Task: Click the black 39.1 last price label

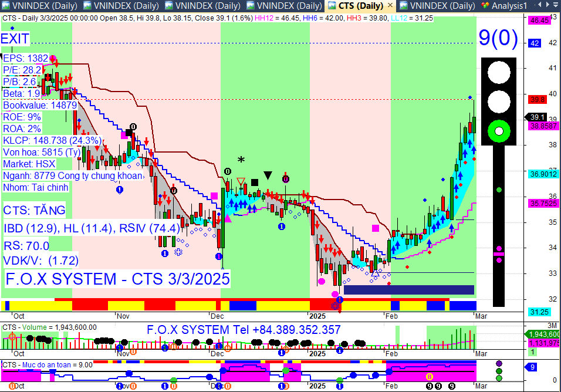Action: [x=535, y=117]
